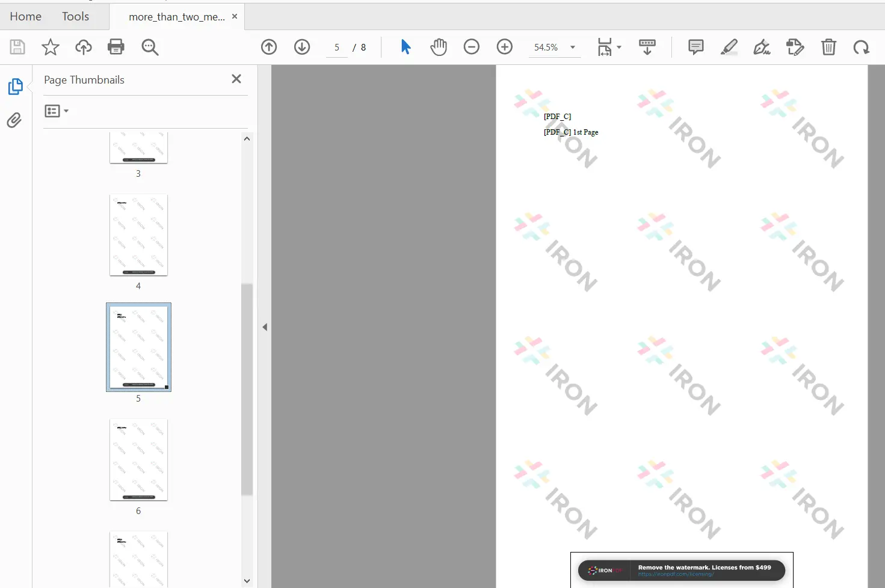Select the page 4 thumbnail
This screenshot has height=588, width=885.
[x=138, y=235]
